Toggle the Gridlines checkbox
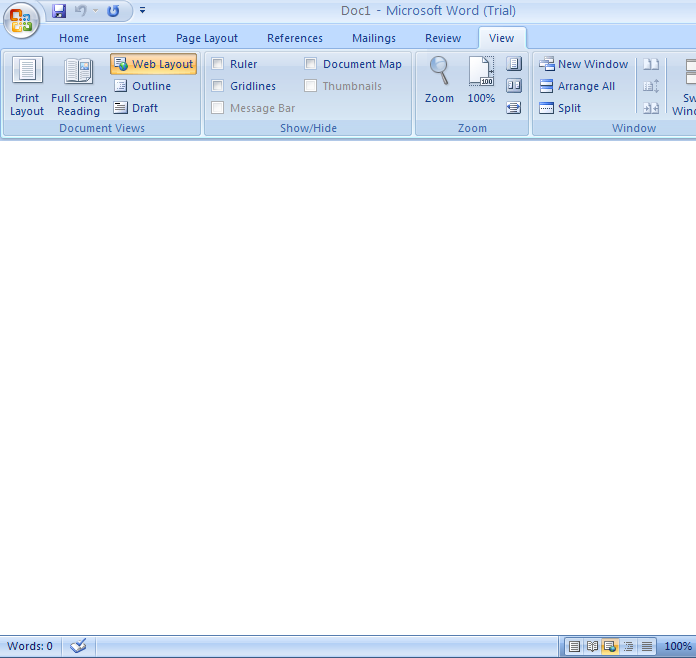Screen dimensions: 696x658 [218, 86]
